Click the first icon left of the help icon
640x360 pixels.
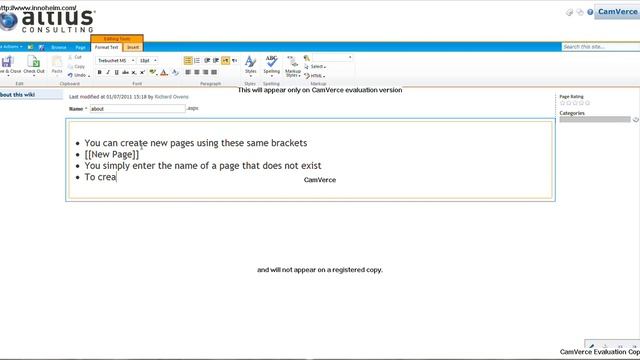click(580, 12)
